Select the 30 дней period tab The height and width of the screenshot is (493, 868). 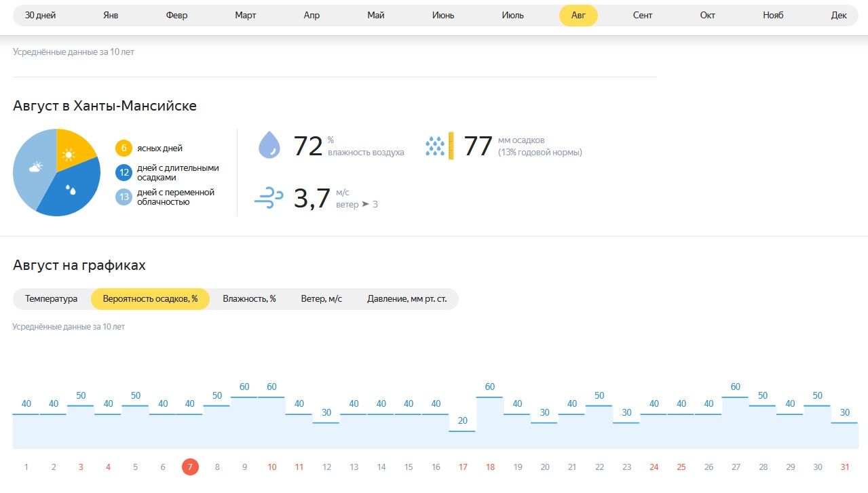(40, 16)
